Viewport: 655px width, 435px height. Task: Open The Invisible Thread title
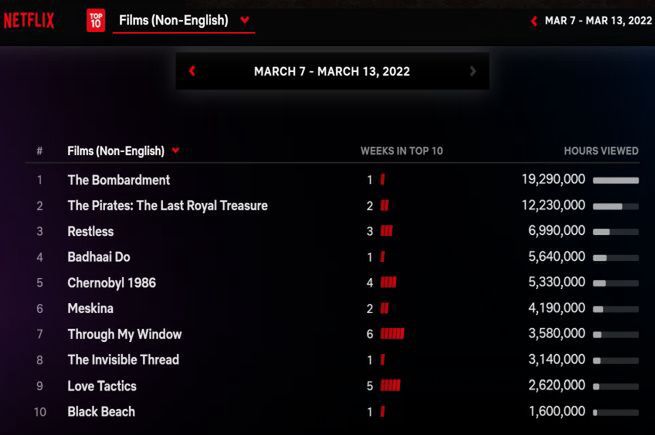pyautogui.click(x=123, y=360)
